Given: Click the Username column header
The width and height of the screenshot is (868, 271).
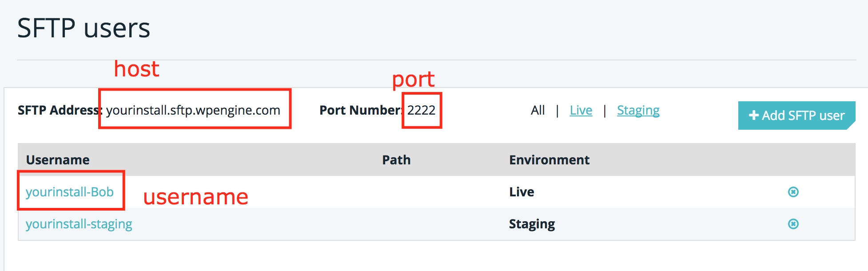Looking at the screenshot, I should [58, 160].
